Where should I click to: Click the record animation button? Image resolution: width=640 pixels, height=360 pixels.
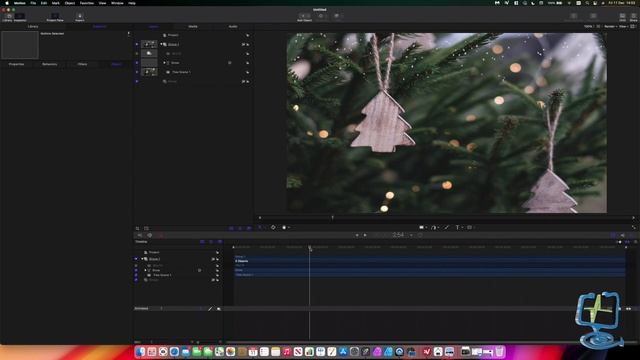(x=161, y=235)
